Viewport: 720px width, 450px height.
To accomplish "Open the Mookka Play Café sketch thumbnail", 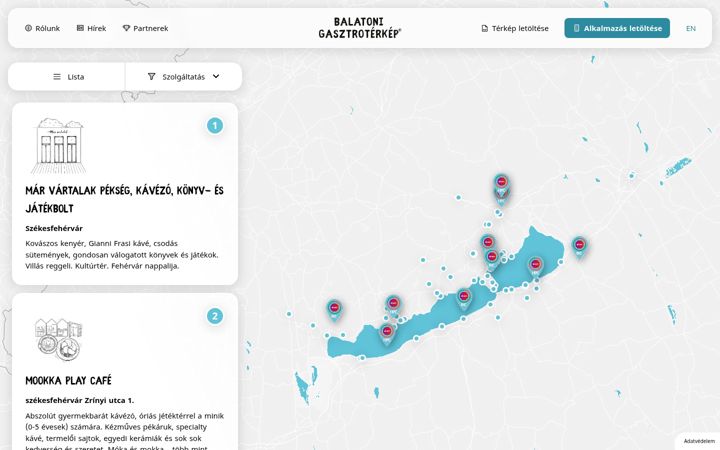I will pos(58,340).
